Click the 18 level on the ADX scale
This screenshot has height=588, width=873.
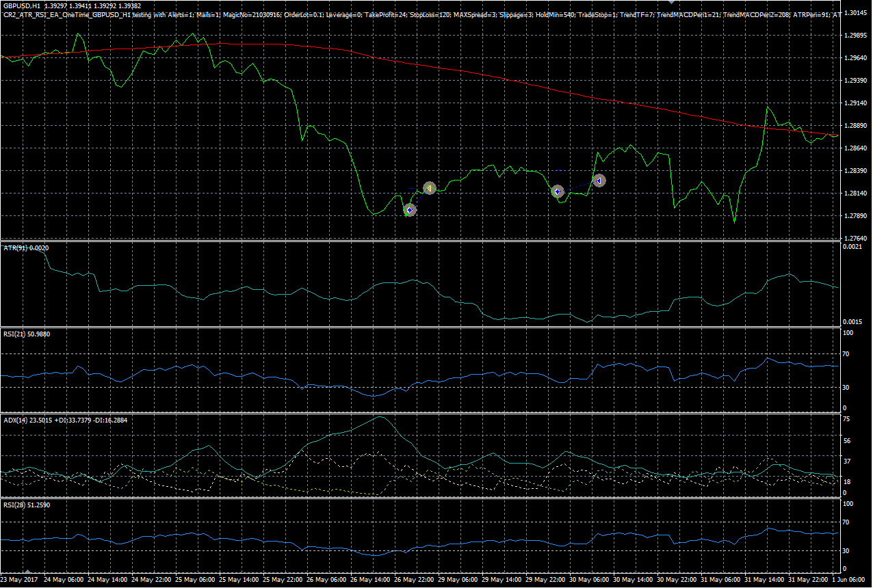(x=848, y=482)
